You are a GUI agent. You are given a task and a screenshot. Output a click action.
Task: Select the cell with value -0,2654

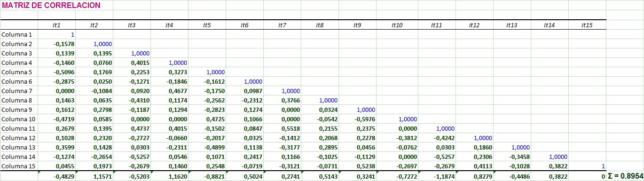click(94, 157)
